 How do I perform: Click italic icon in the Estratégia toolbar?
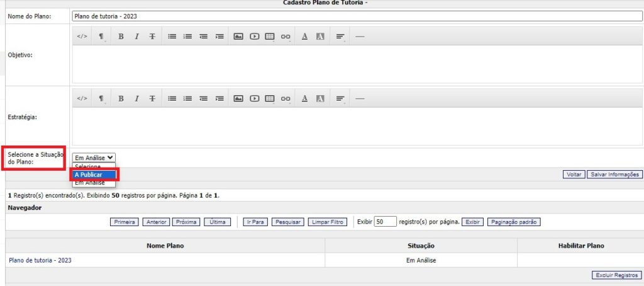click(136, 99)
